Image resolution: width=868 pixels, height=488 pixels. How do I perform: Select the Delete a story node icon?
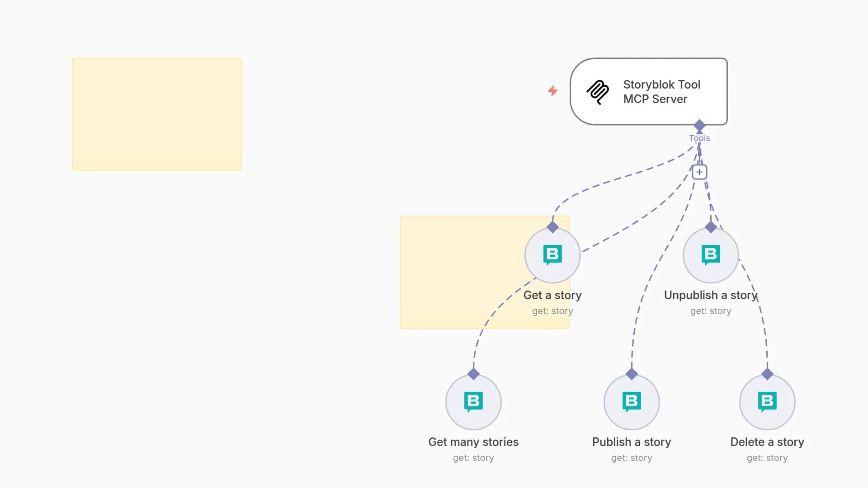point(767,402)
